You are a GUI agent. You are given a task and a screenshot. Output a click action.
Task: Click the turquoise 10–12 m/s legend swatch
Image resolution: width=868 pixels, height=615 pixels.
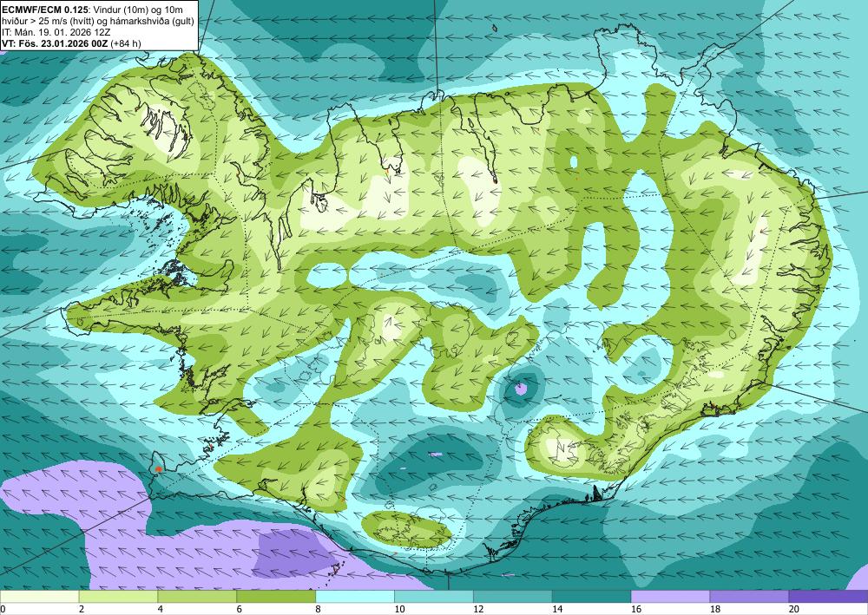433,597
